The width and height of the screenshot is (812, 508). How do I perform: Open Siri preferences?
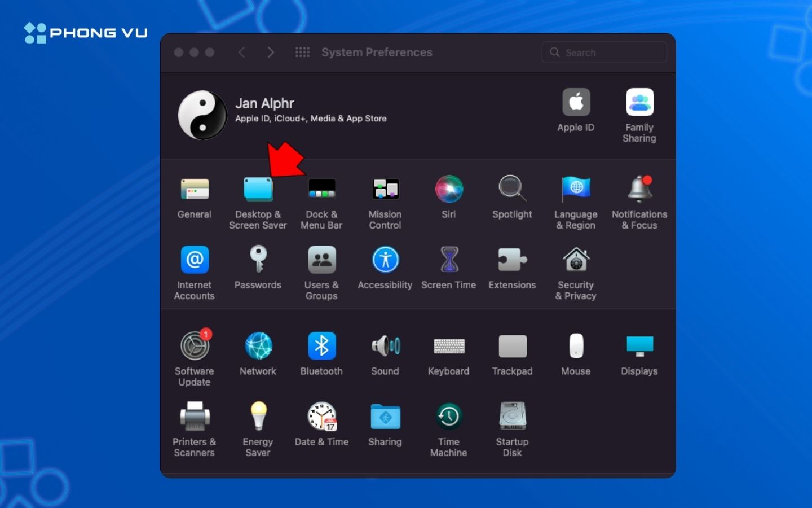449,190
